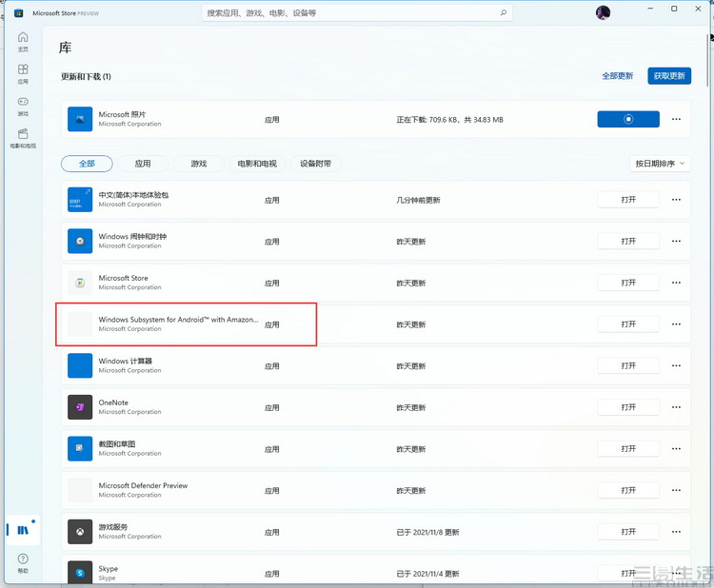
Task: Click the Microsoft 照片 app icon
Action: (x=80, y=119)
